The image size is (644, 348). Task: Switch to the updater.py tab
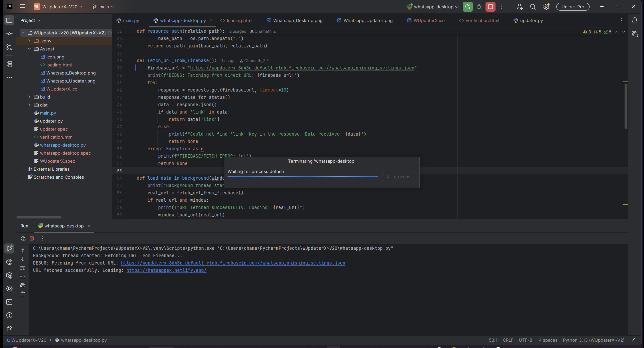pos(528,20)
